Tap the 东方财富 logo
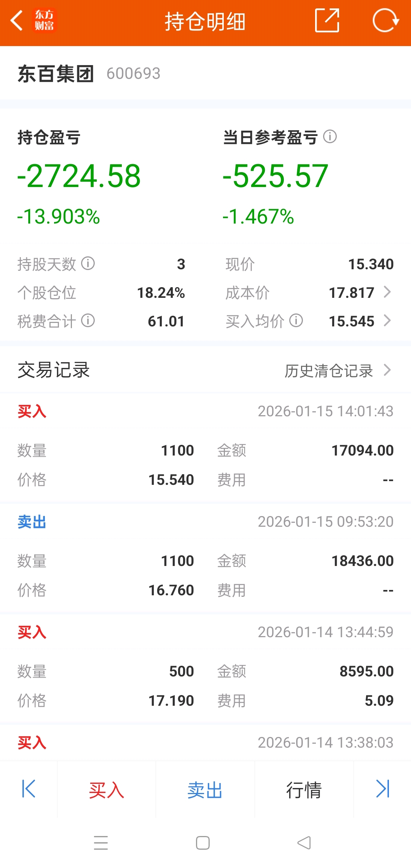The image size is (411, 868). (x=44, y=21)
